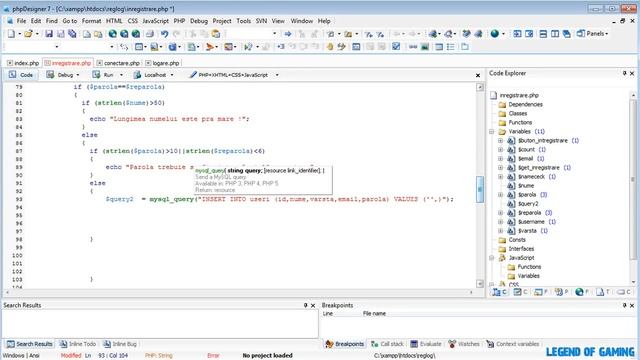This screenshot has height=360, width=640.
Task: Click the insert image icon in second toolbar
Action: (x=425, y=47)
